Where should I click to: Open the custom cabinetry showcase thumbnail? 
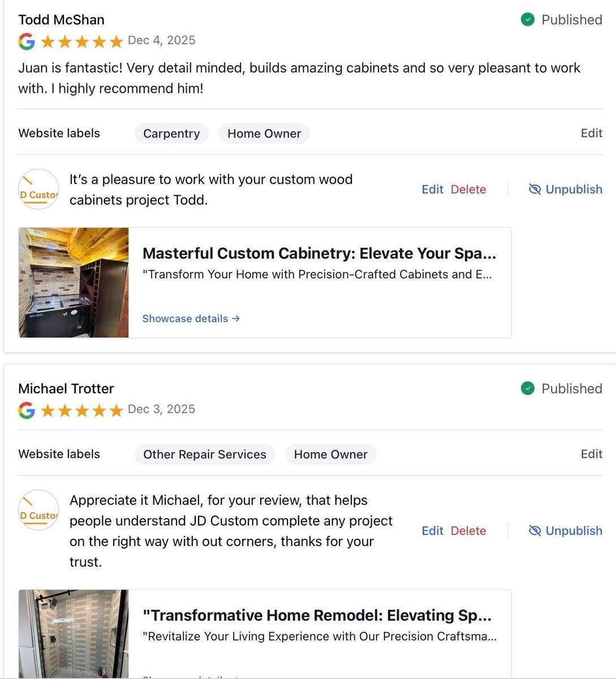click(74, 282)
